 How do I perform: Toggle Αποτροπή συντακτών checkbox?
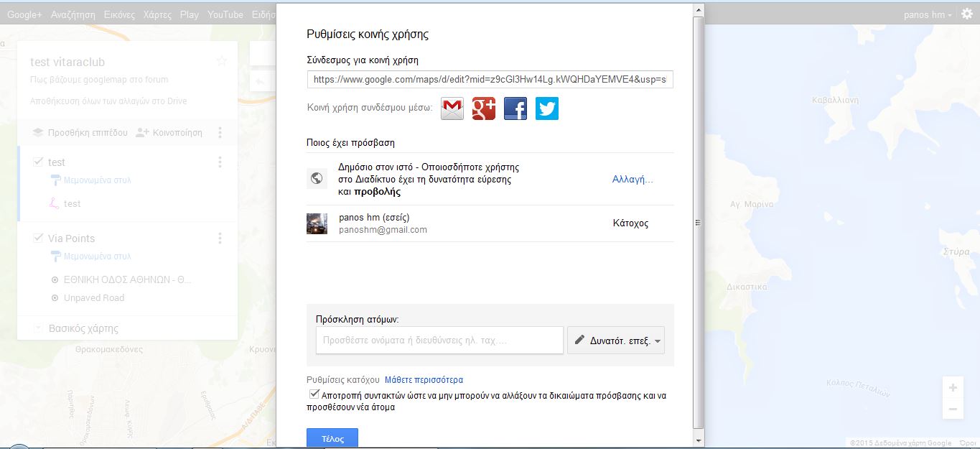[314, 394]
